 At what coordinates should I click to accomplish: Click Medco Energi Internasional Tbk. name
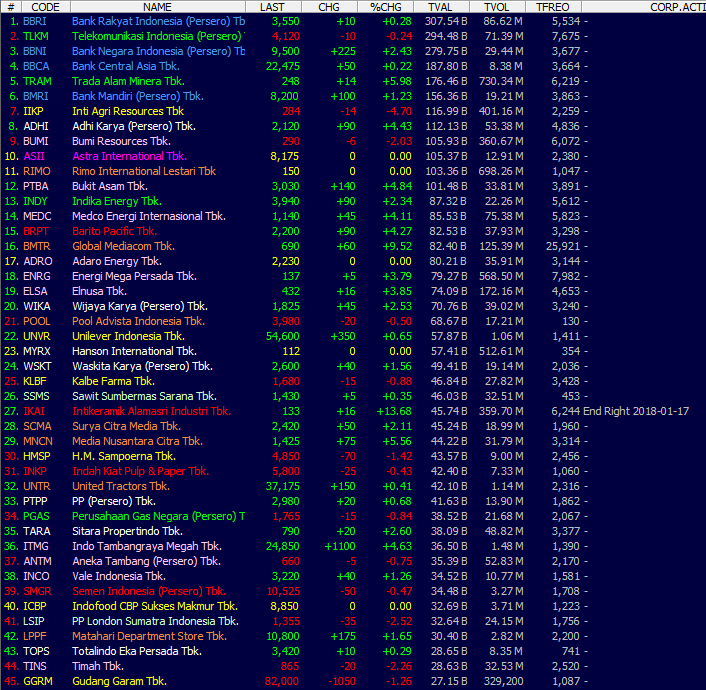149,216
